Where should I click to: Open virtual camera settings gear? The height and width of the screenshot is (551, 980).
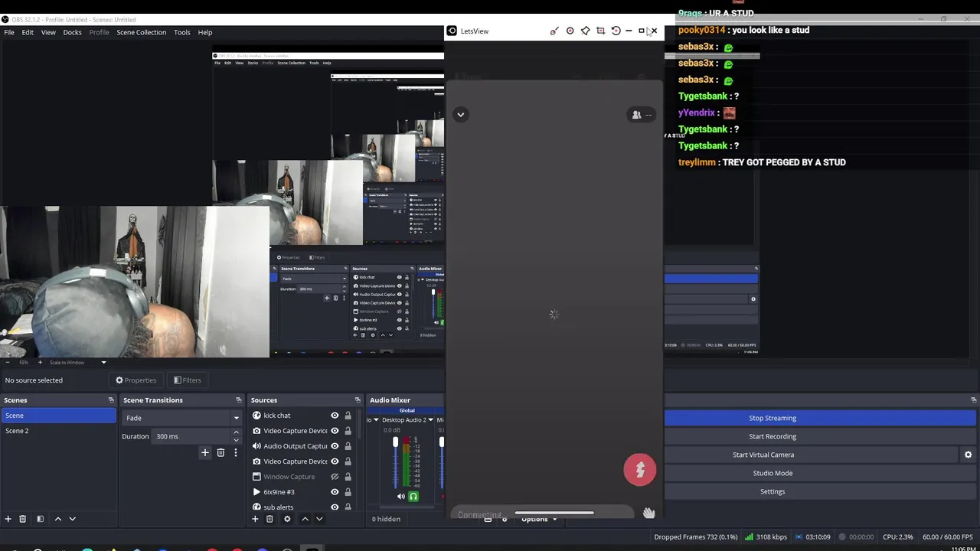coord(968,455)
